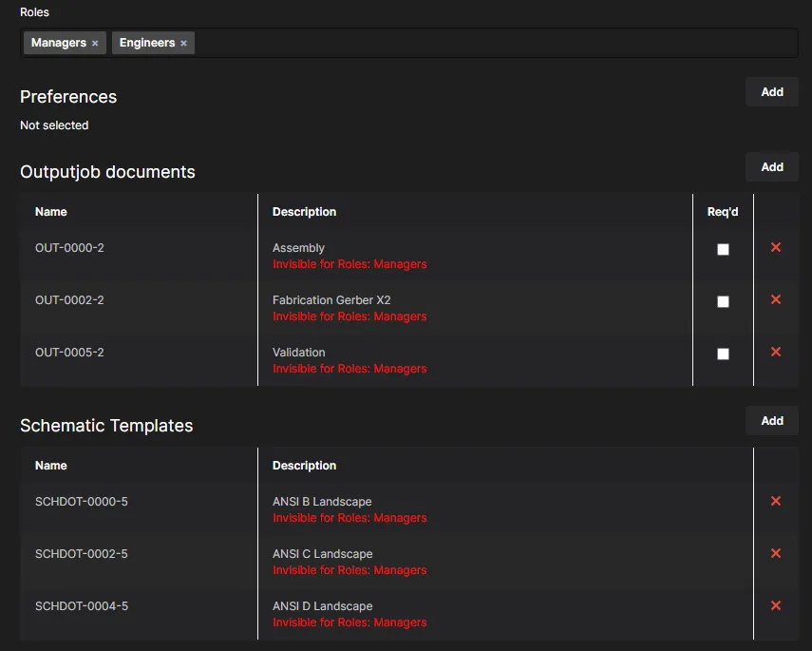The height and width of the screenshot is (651, 812).
Task: Delete SCHDOT-0002-5 ANSI C Landscape template
Action: pyautogui.click(x=775, y=553)
